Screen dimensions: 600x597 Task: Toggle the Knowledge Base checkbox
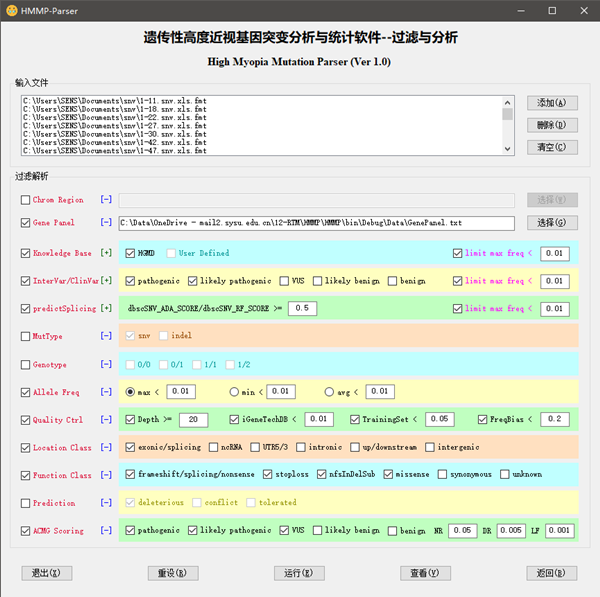coord(25,253)
